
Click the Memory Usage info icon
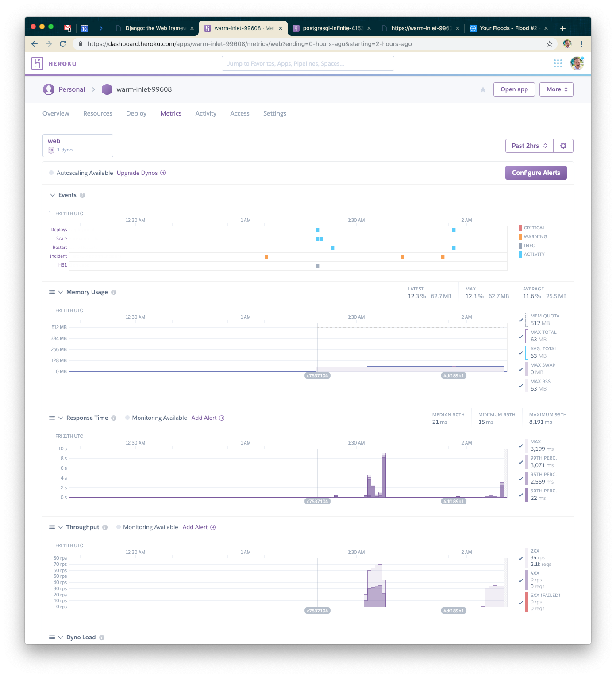(x=114, y=292)
